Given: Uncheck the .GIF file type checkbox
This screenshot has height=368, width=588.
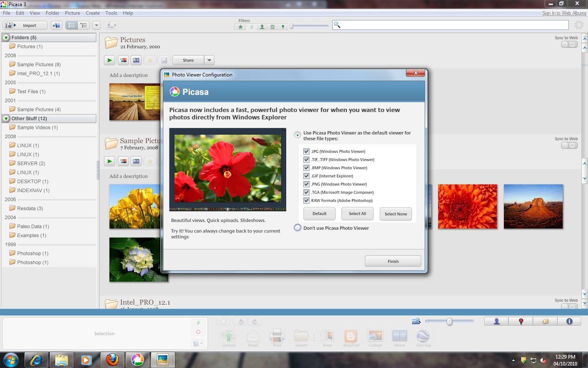Looking at the screenshot, I should [306, 176].
